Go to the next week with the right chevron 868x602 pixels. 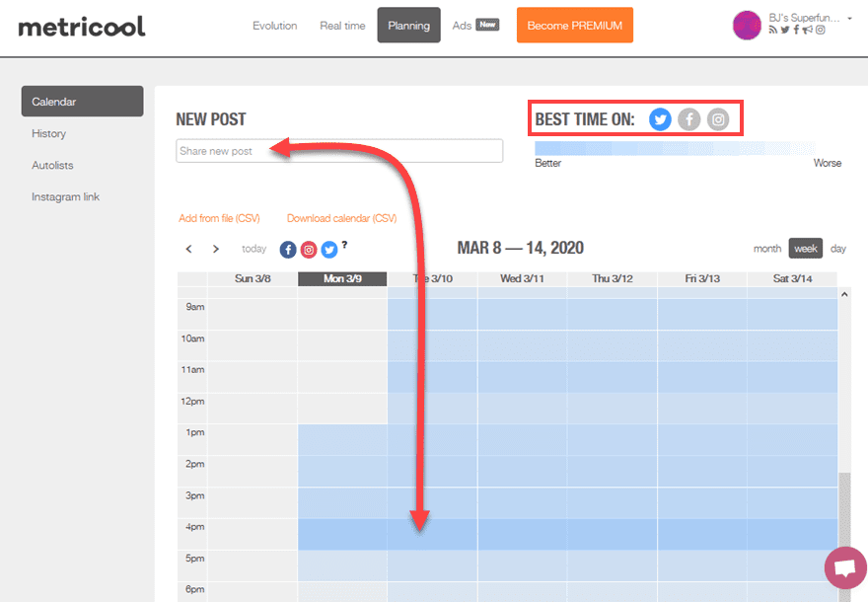point(215,249)
